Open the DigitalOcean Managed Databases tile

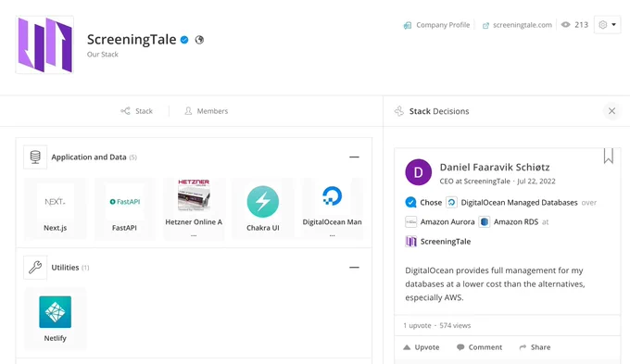333,209
